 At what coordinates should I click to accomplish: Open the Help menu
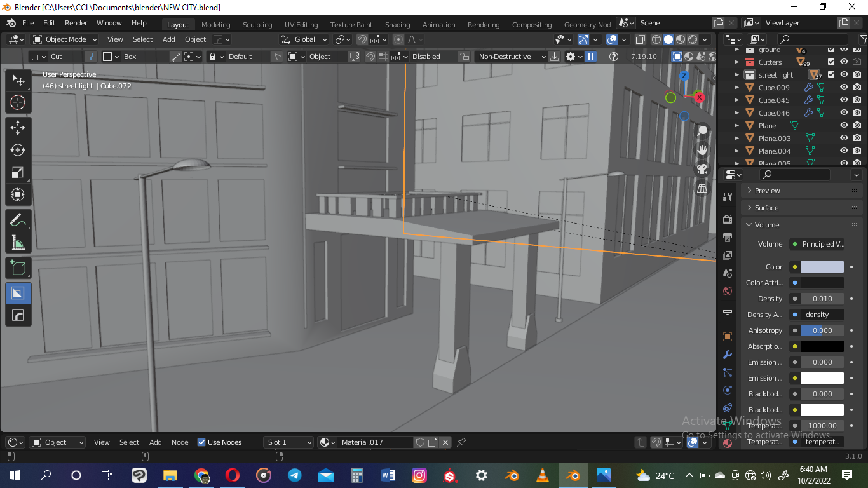pos(139,23)
